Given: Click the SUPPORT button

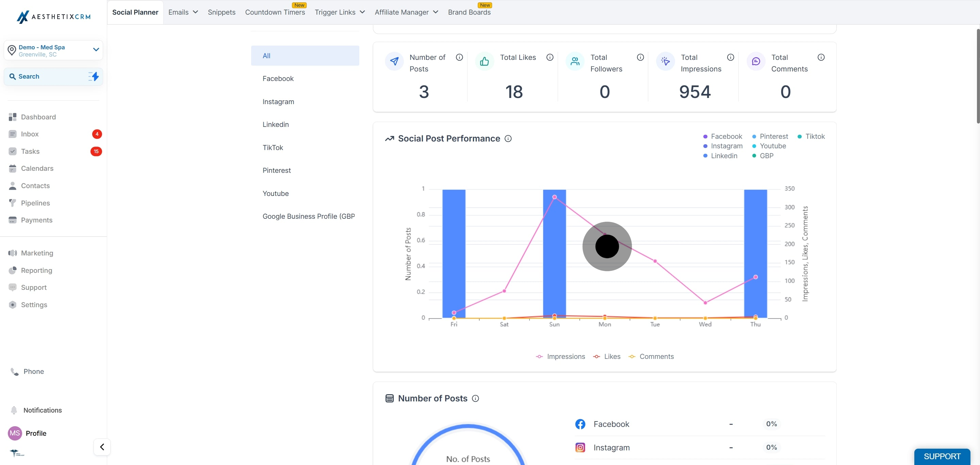Looking at the screenshot, I should click(942, 456).
